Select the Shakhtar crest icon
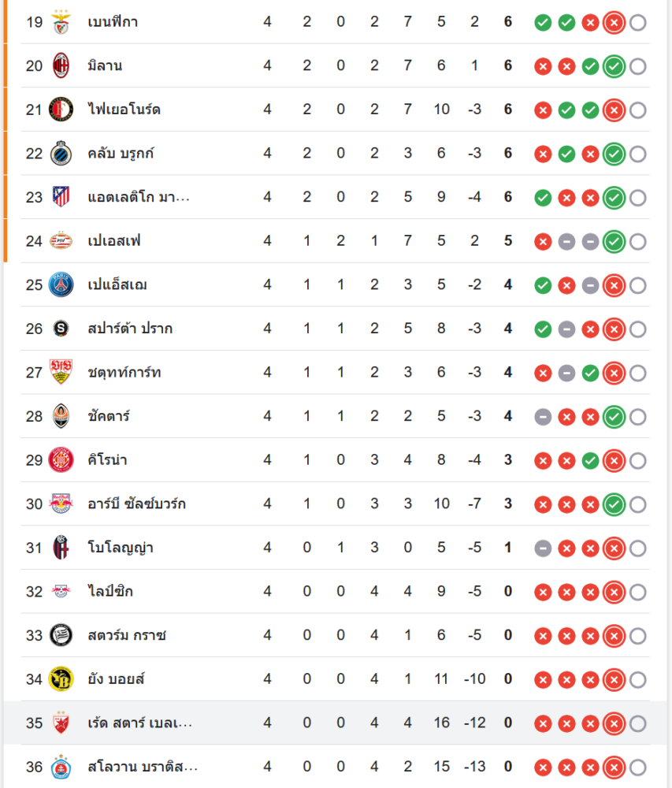 [61, 416]
